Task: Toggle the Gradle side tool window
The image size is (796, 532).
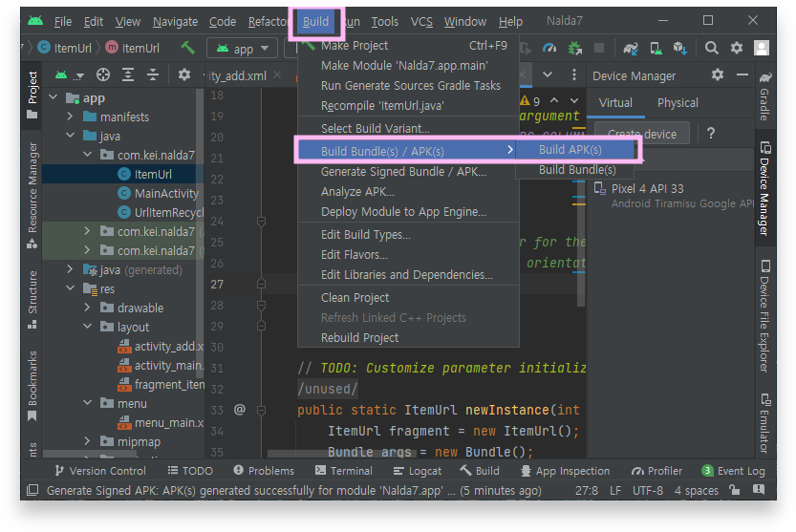Action: [x=765, y=96]
